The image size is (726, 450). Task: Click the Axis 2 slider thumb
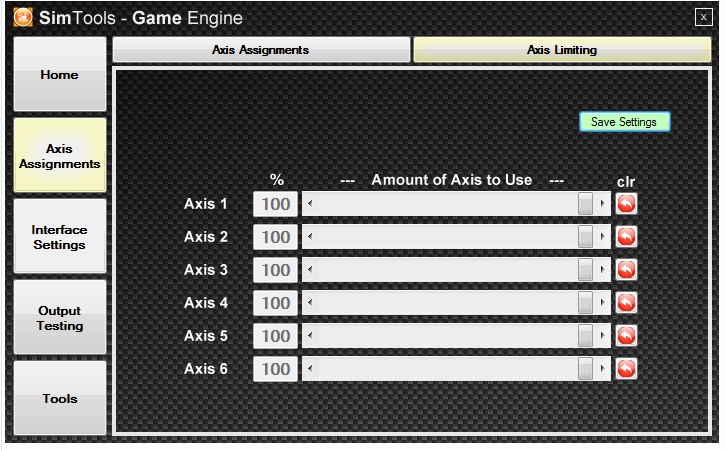[585, 237]
